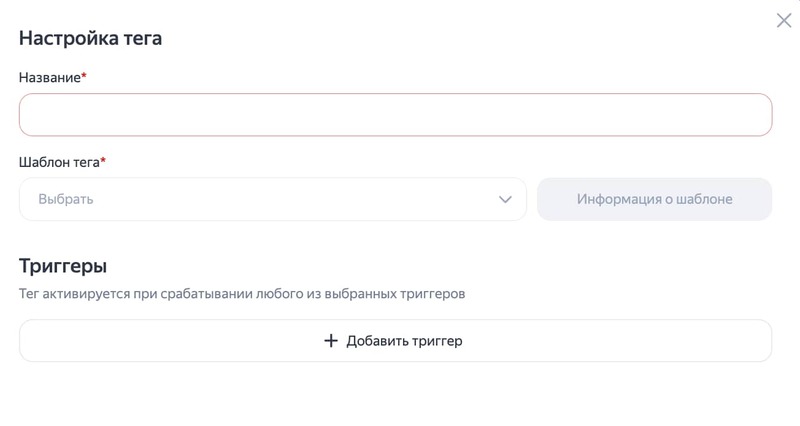Click the Триггеры section heading
The height and width of the screenshot is (426, 800).
(63, 266)
